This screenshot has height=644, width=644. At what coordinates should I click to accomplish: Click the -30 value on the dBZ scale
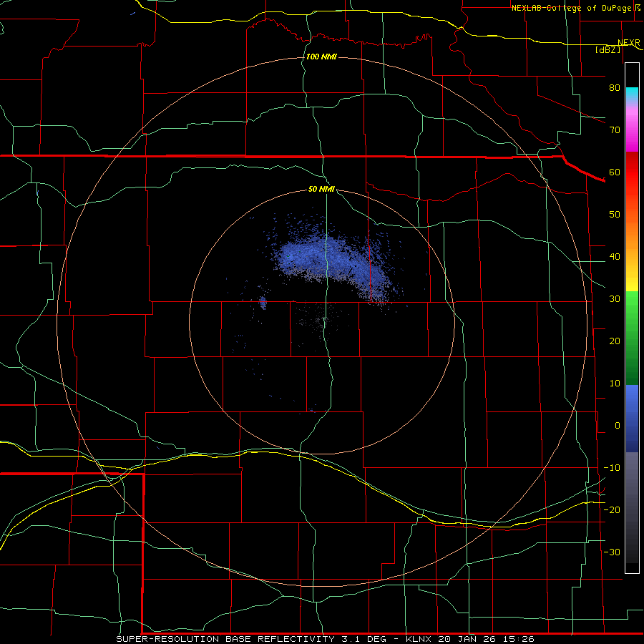pos(612,552)
